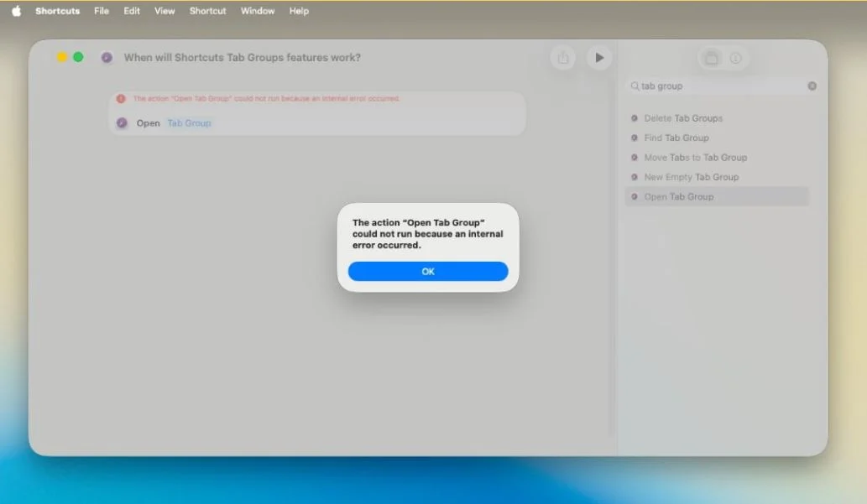This screenshot has width=867, height=504.
Task: Clear the tab group search field
Action: pyautogui.click(x=812, y=86)
